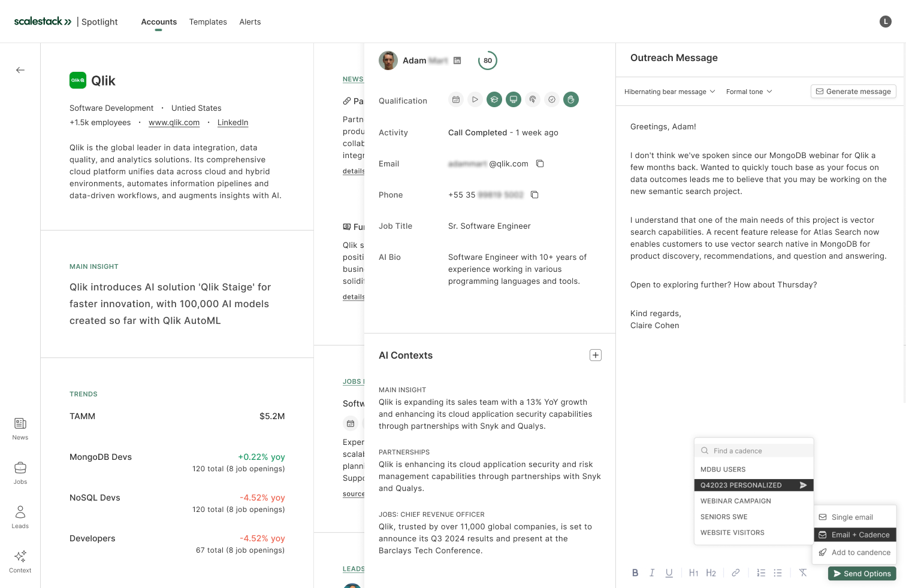
Task: Toggle the monitor qualification badge
Action: pos(514,99)
